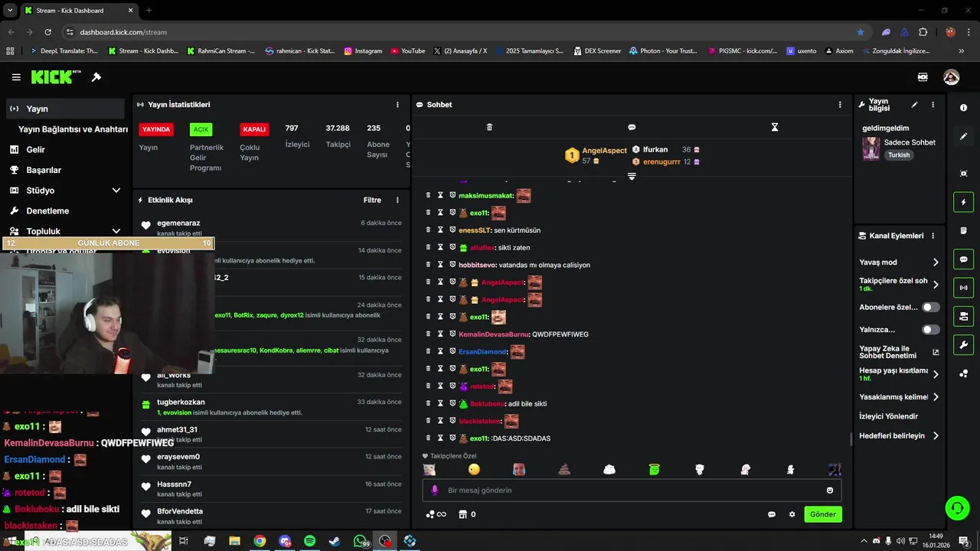Click the shop icon with count 0
The image size is (980, 551).
click(x=467, y=514)
